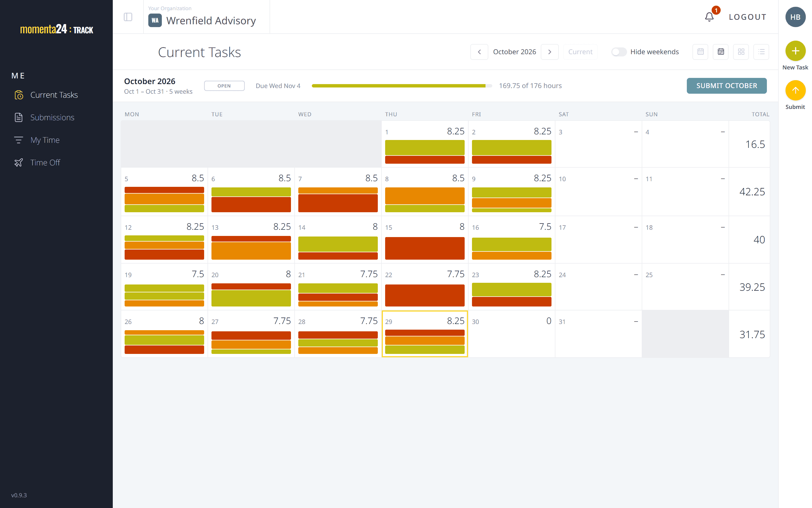Click the Current button
The height and width of the screenshot is (508, 812).
coord(580,52)
